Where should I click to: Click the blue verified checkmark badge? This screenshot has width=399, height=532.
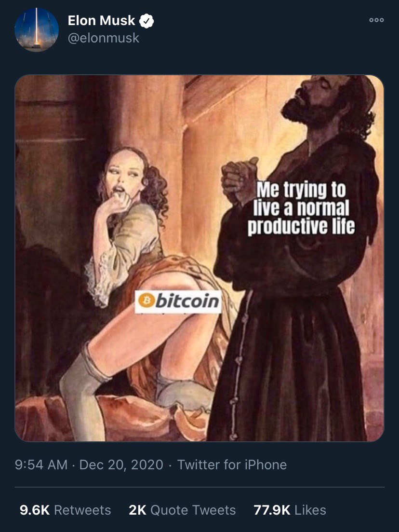146,21
